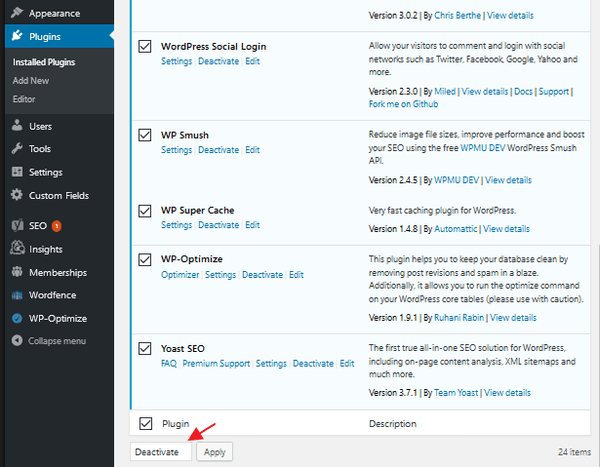
Task: Click the Insights sidebar icon
Action: tap(17, 248)
